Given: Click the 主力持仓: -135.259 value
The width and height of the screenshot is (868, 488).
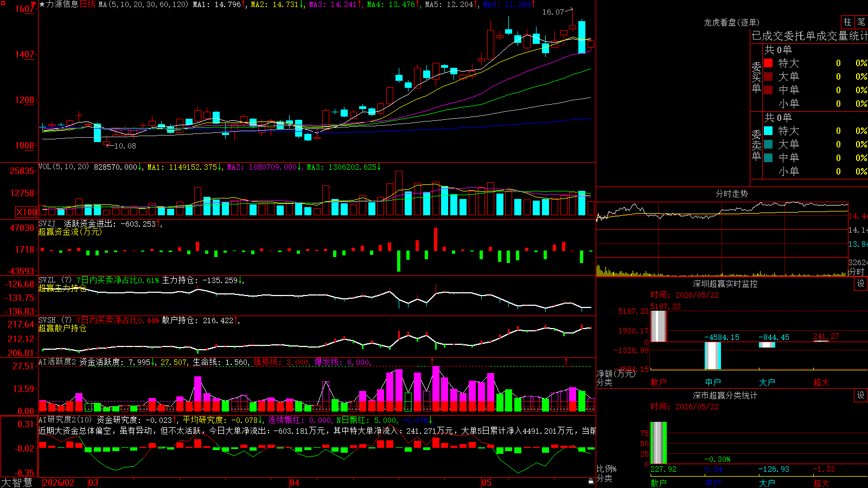Looking at the screenshot, I should 200,280.
